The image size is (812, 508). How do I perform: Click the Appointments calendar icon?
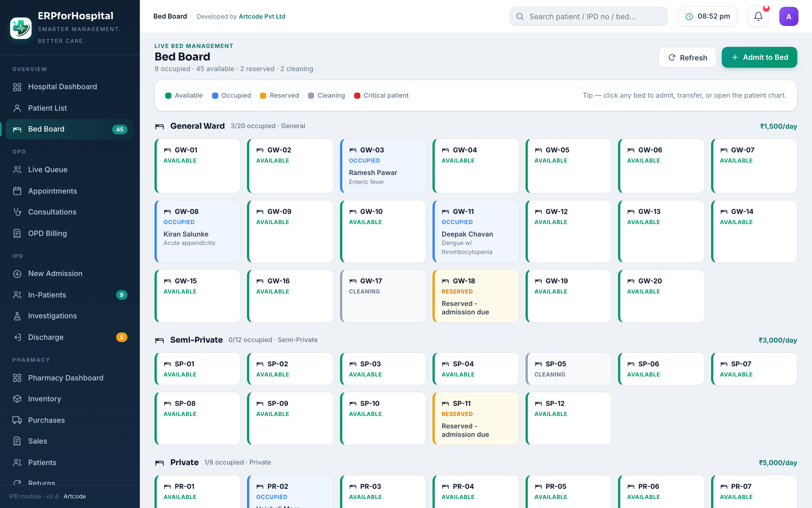pyautogui.click(x=17, y=191)
